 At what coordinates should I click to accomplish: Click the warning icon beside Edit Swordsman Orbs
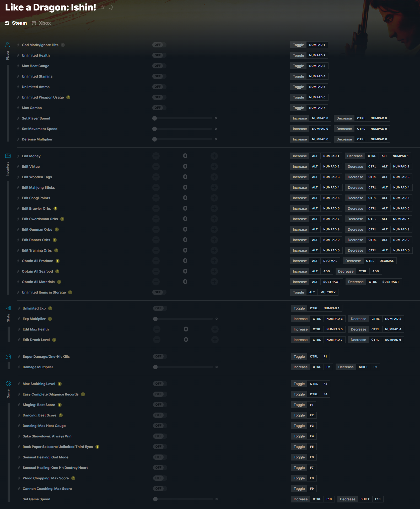(x=62, y=219)
